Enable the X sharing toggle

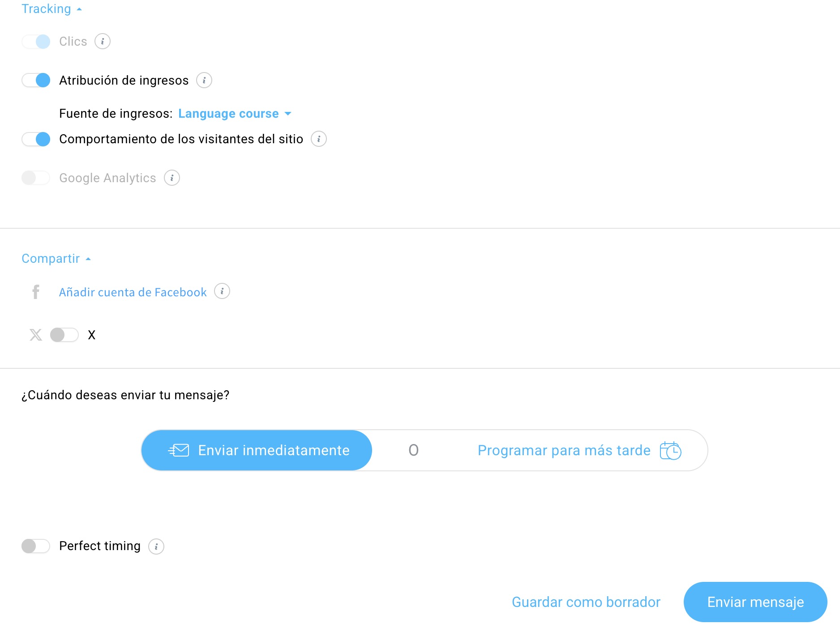[x=64, y=335]
